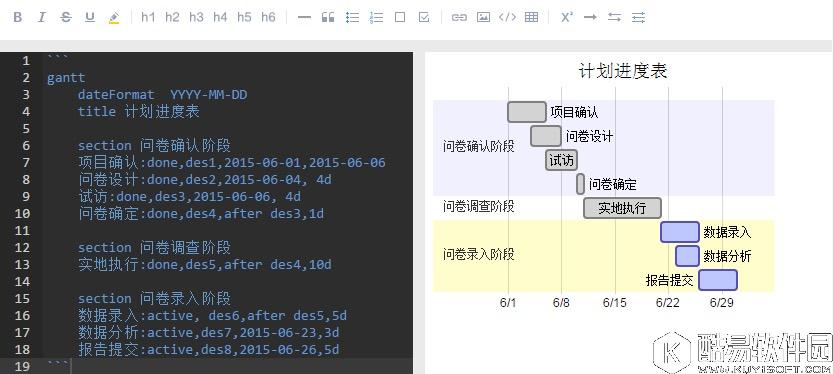833x374 pixels.
Task: Insert a horizontal rule
Action: click(304, 18)
